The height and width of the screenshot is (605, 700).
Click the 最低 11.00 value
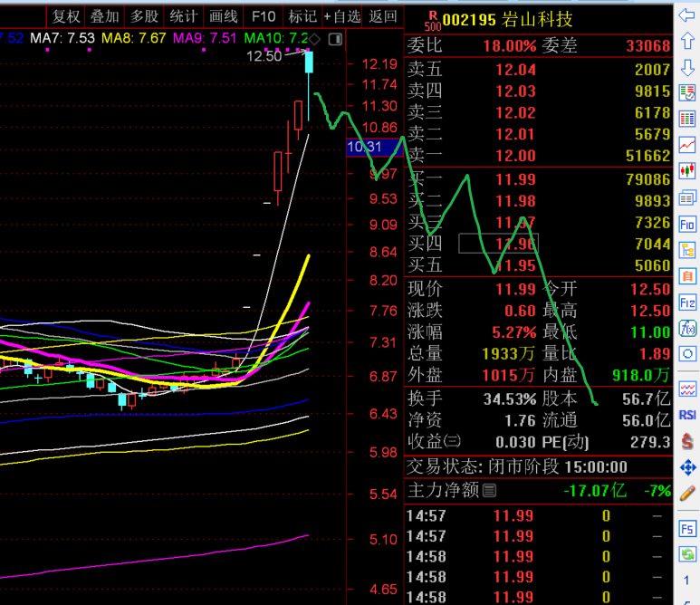[650, 332]
